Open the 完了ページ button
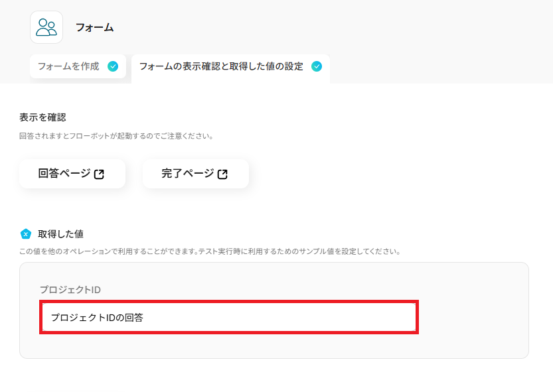 (195, 174)
